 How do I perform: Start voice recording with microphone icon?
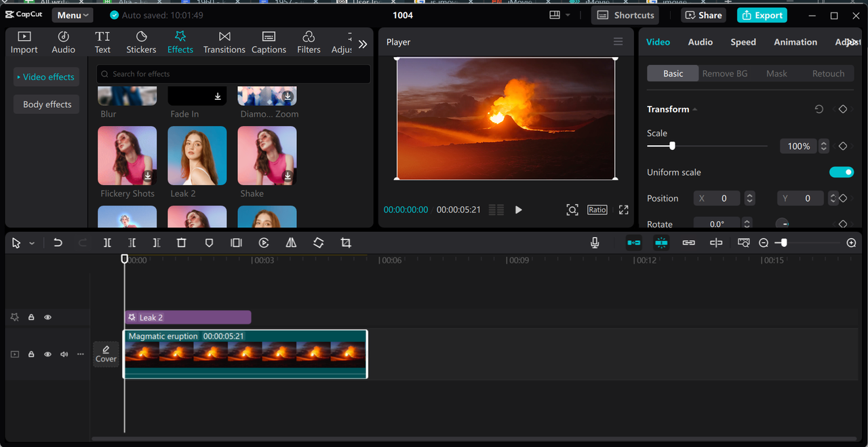point(595,243)
